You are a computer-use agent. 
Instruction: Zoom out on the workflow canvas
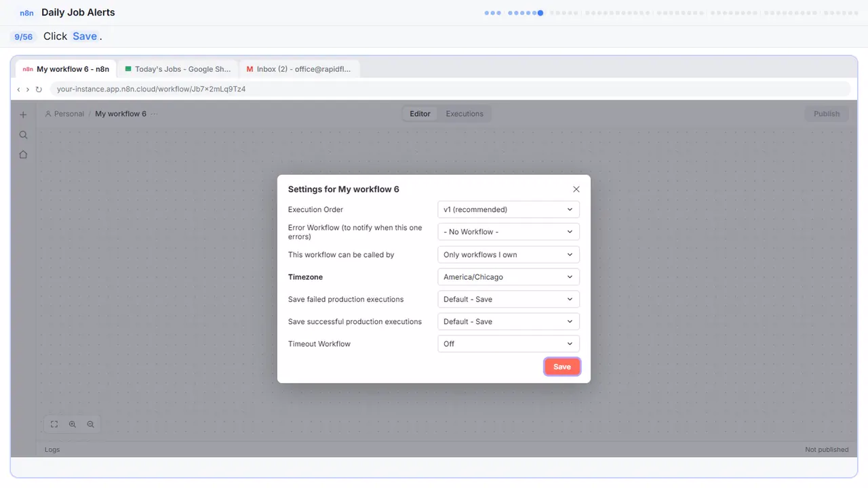coord(90,424)
